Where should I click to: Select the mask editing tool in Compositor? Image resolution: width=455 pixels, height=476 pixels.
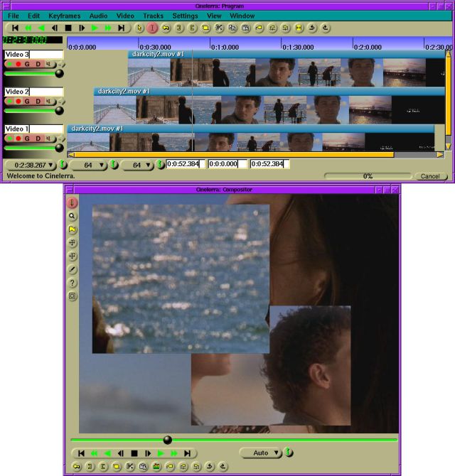pos(73,229)
